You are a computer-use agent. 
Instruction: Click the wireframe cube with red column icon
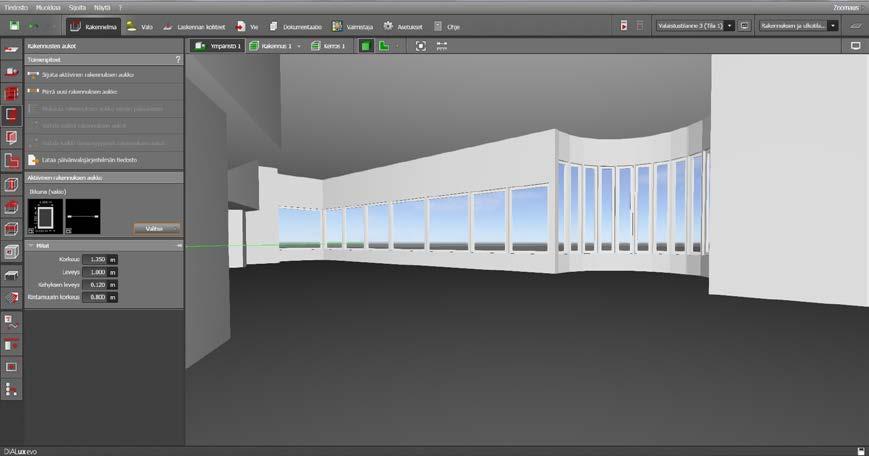pos(11,184)
